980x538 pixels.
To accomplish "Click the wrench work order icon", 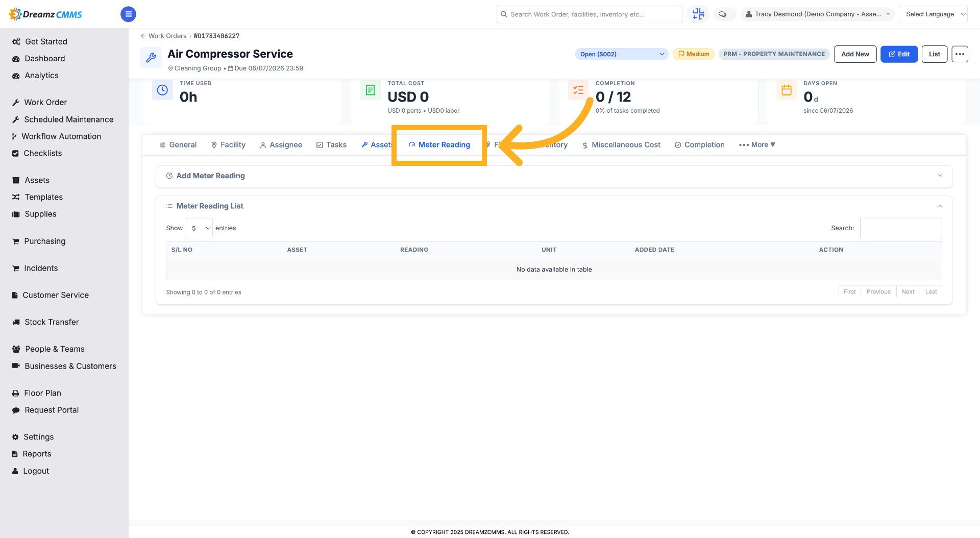I will click(151, 58).
